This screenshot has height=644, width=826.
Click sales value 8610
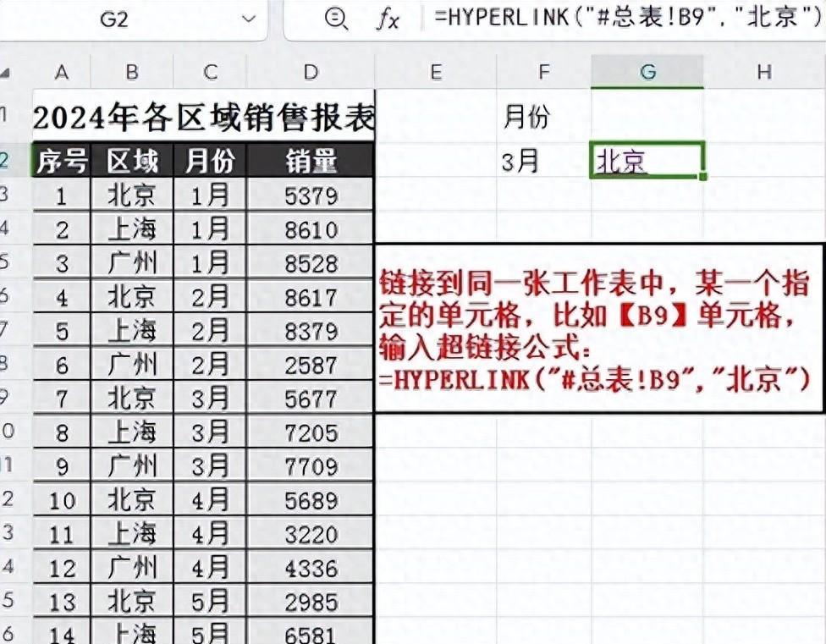(311, 229)
